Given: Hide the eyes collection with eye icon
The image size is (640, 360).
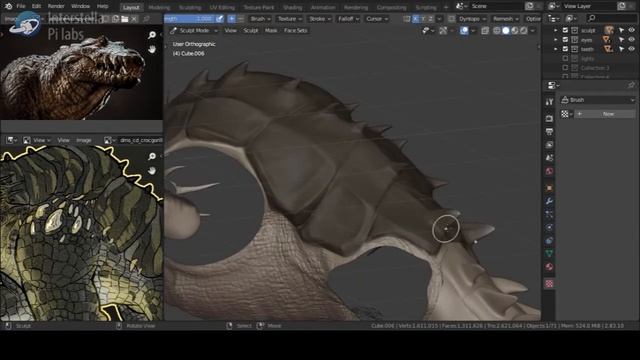Looking at the screenshot, I should [631, 40].
